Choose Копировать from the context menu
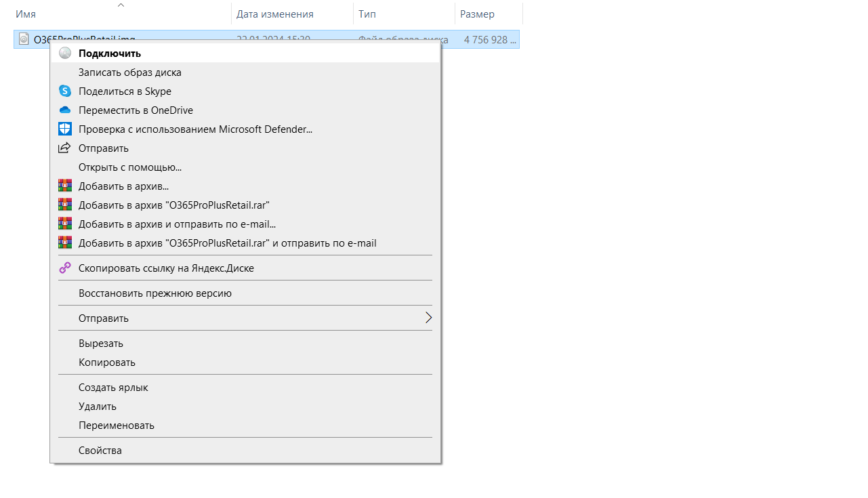Screen dimensions: 868x498 pyautogui.click(x=107, y=362)
